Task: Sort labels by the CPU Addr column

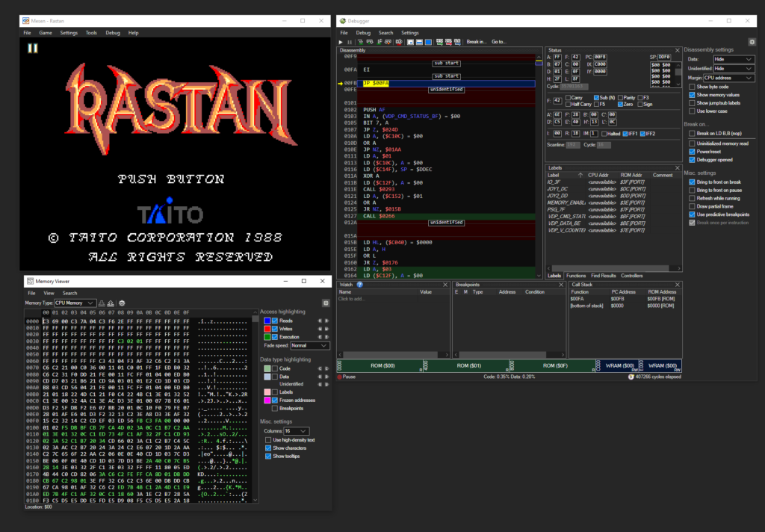Action: pos(598,176)
